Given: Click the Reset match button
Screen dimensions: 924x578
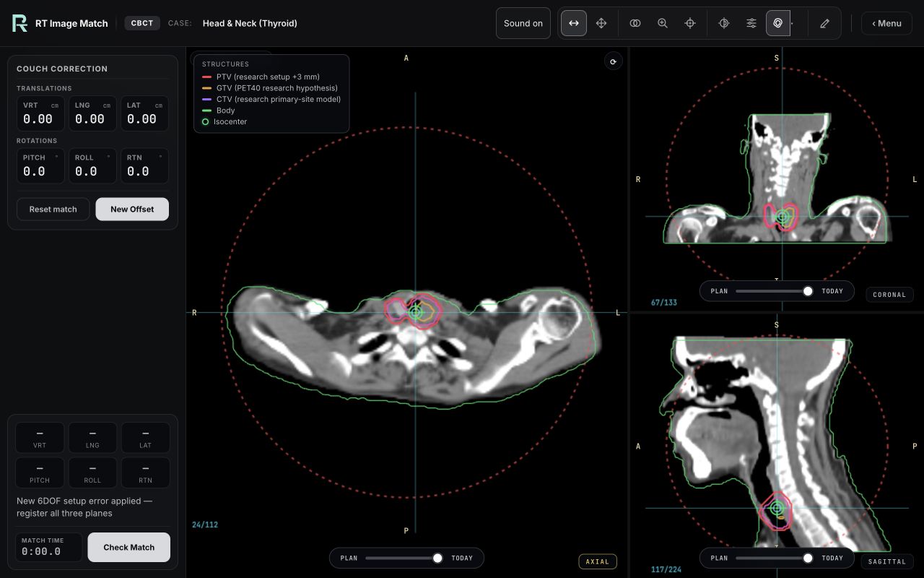Looking at the screenshot, I should point(53,210).
